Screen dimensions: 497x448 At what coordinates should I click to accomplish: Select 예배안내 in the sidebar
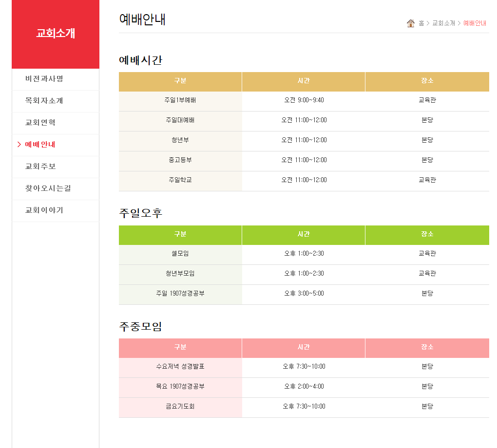coord(40,145)
